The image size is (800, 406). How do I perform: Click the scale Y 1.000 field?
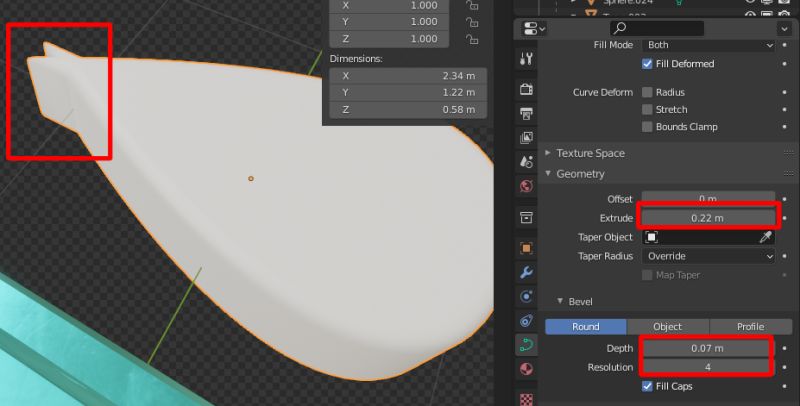(x=389, y=22)
